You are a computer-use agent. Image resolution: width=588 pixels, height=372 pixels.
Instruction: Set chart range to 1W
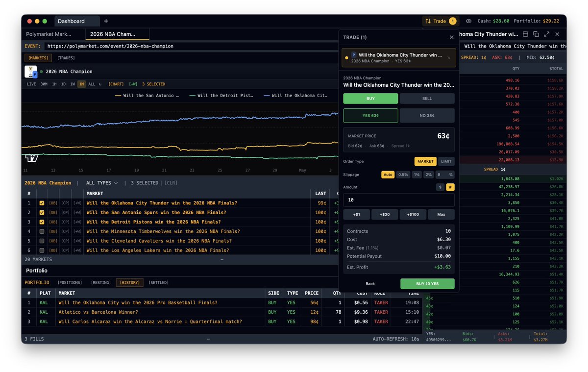[73, 84]
